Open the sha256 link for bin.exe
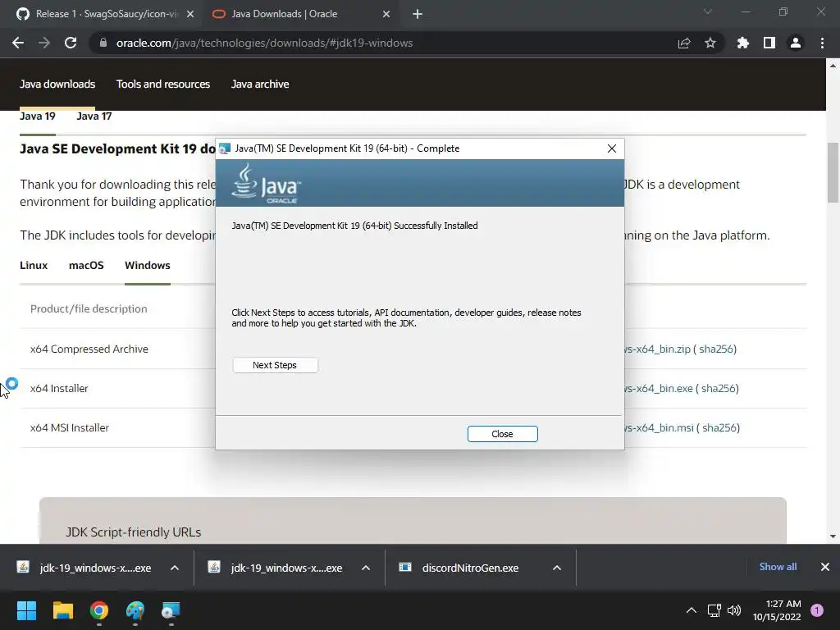The width and height of the screenshot is (840, 630). coord(719,388)
